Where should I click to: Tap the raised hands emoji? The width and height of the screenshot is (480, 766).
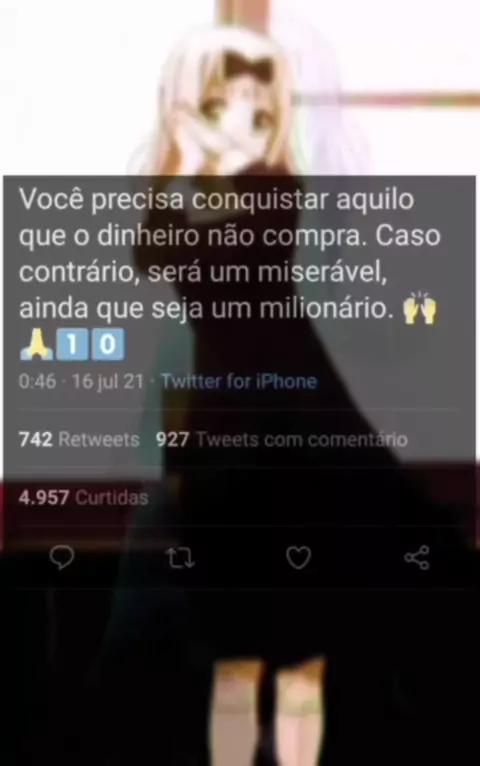[x=419, y=309]
